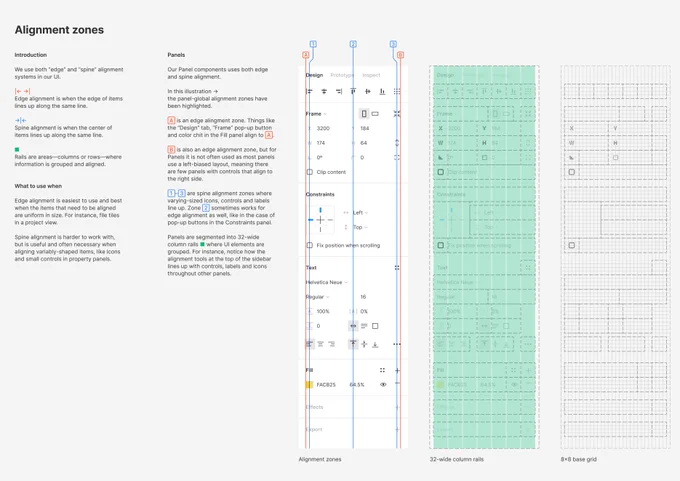Screen dimensions: 680x481
Task: Enable Clip content checkbox in Alignment zones panel
Action: pos(310,172)
